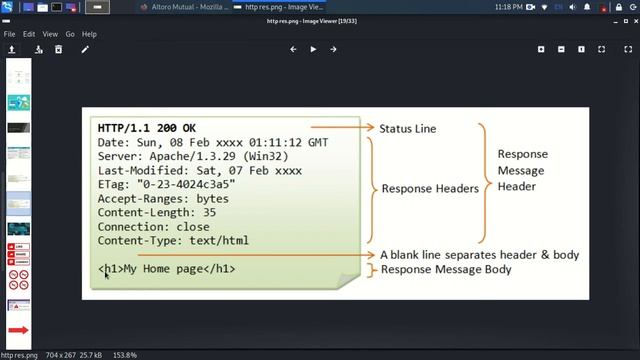
Task: Switch to http res.png Image Viewer taskbar entry
Action: click(279, 7)
